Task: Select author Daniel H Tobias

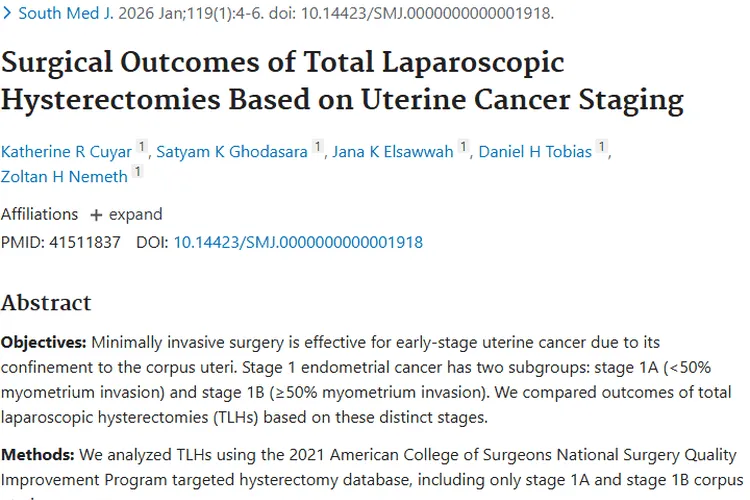Action: (535, 152)
